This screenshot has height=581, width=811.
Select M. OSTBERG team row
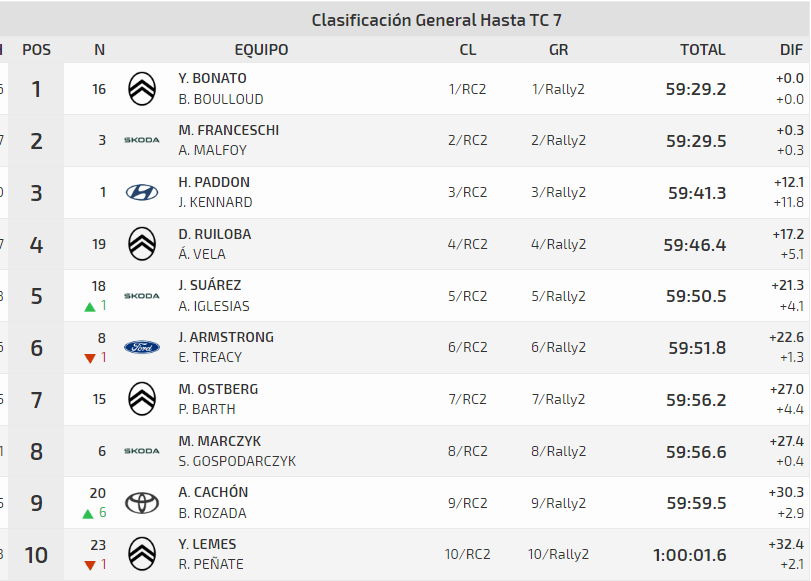218,389
